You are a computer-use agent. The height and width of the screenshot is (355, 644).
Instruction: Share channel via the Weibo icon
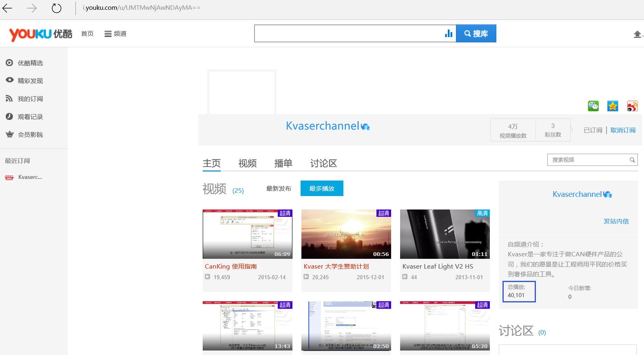[x=632, y=106]
